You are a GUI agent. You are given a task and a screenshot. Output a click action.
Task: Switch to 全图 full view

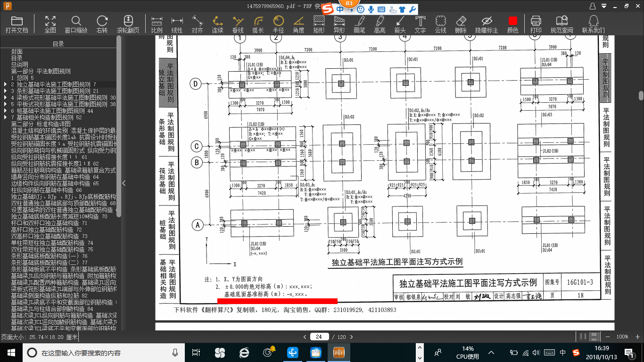click(x=50, y=25)
